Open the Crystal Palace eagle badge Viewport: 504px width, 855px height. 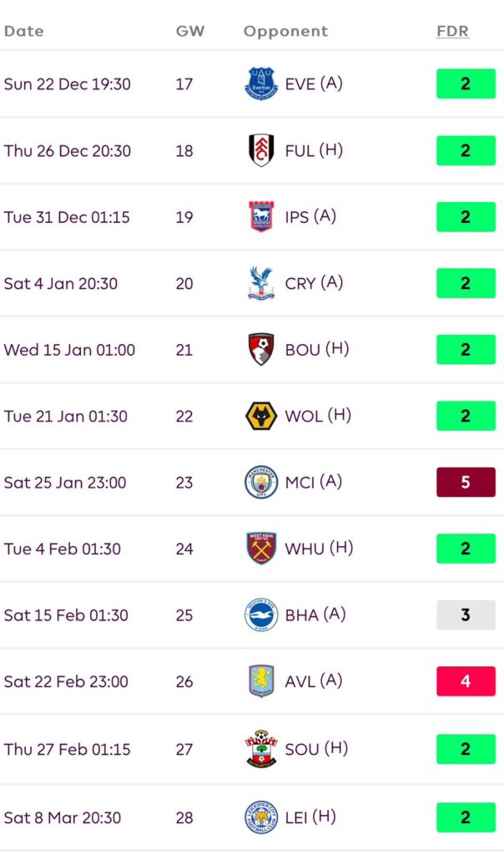(261, 283)
